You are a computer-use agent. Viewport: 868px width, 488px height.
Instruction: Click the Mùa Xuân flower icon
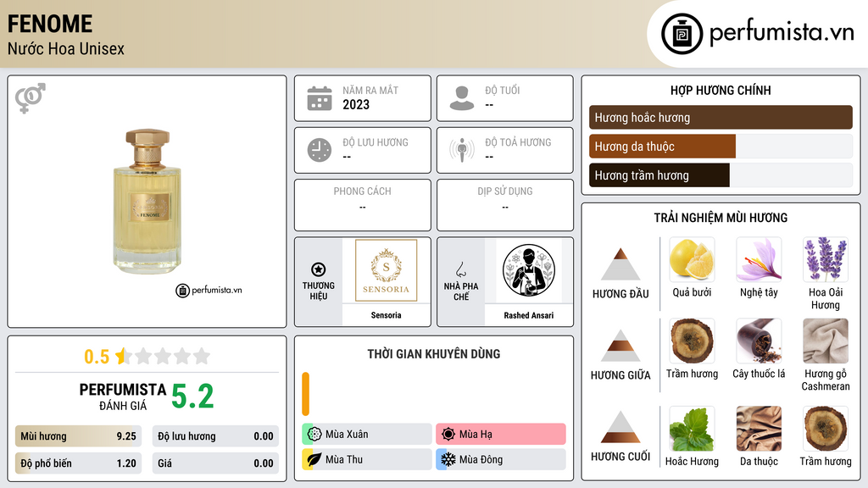click(x=314, y=435)
